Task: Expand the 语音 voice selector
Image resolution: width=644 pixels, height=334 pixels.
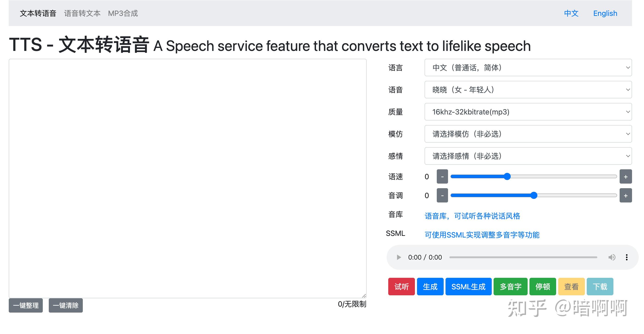Action: [x=528, y=90]
